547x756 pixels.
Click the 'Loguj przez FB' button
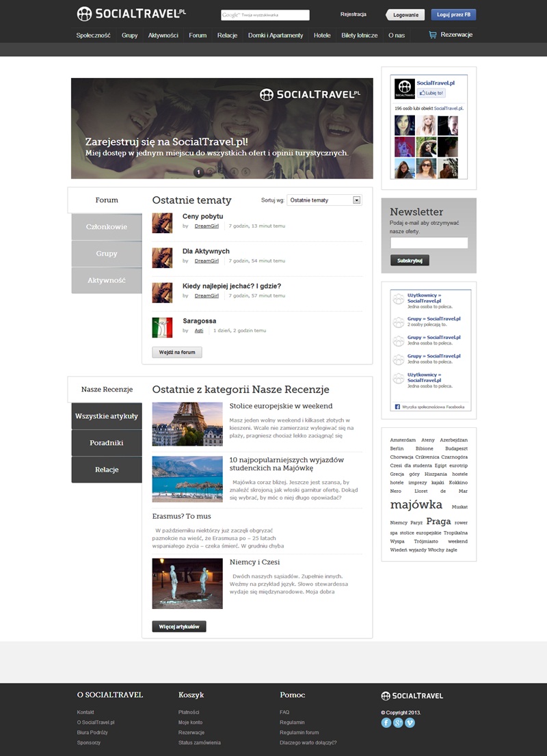453,14
